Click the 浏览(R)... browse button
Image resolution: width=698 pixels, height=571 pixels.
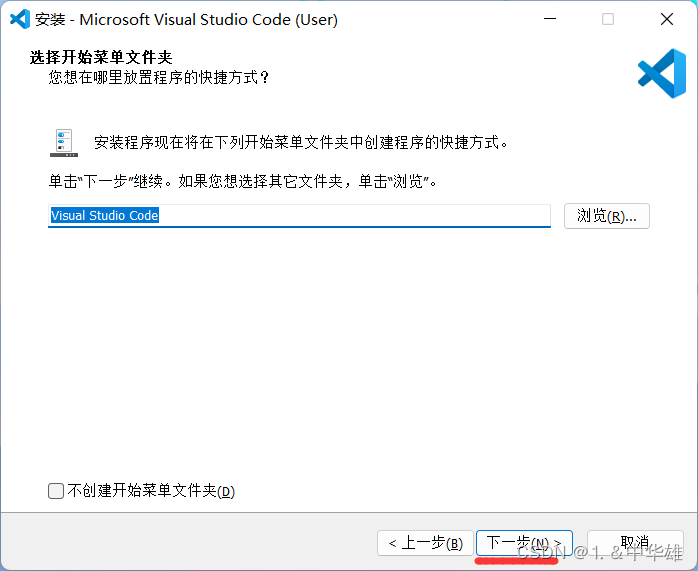pyautogui.click(x=607, y=216)
